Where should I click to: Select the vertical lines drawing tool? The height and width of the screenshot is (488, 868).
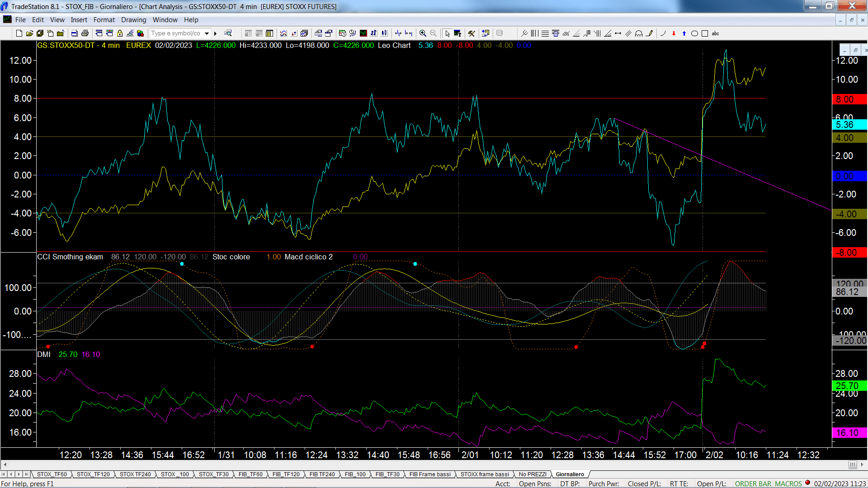click(535, 33)
